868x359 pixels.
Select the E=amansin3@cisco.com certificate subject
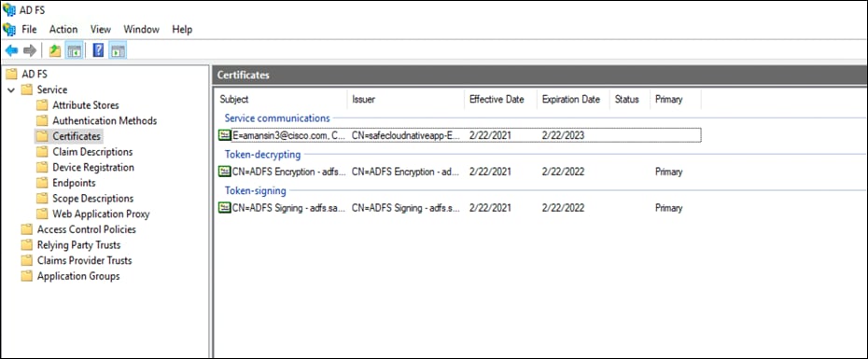click(289, 135)
